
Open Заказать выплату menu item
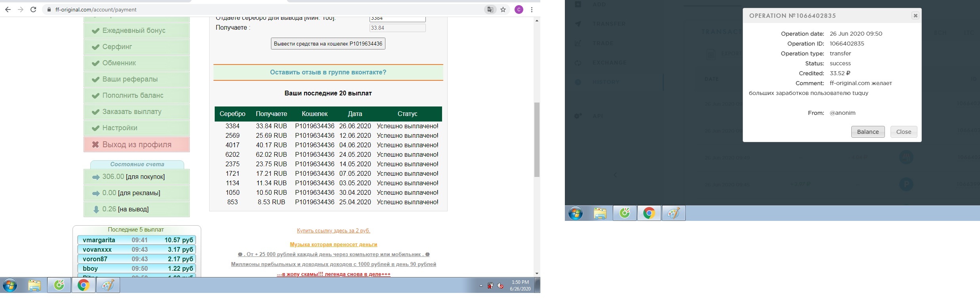tap(137, 112)
